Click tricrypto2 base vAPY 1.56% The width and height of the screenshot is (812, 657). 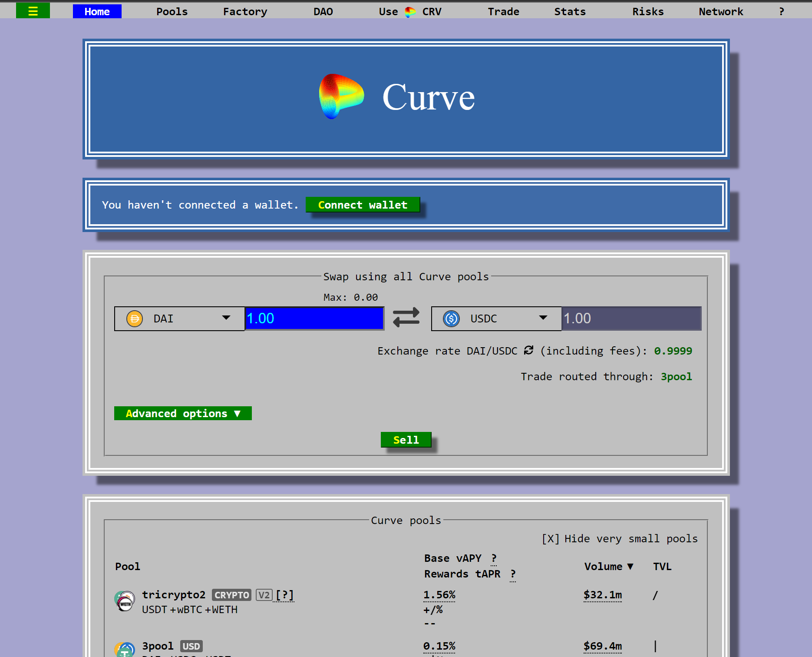pos(439,595)
